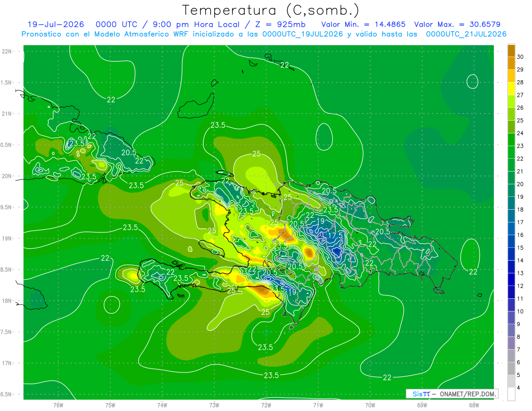Click the legend value "30"
532x411 pixels.
point(520,57)
